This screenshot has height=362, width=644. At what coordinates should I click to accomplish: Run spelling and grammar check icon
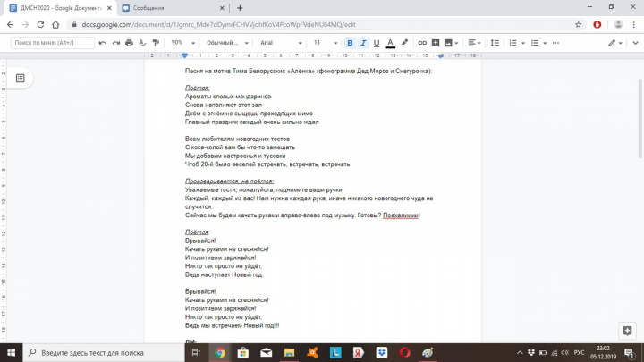[x=142, y=43]
